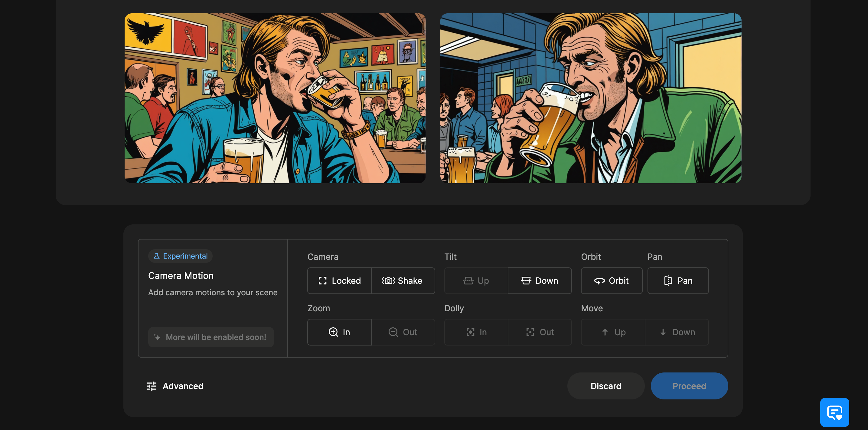The width and height of the screenshot is (868, 430).
Task: Choose Tilt Up option
Action: (476, 281)
